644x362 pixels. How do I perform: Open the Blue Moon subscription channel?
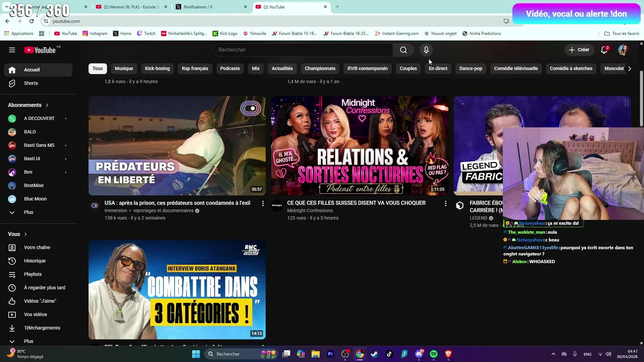[38, 199]
